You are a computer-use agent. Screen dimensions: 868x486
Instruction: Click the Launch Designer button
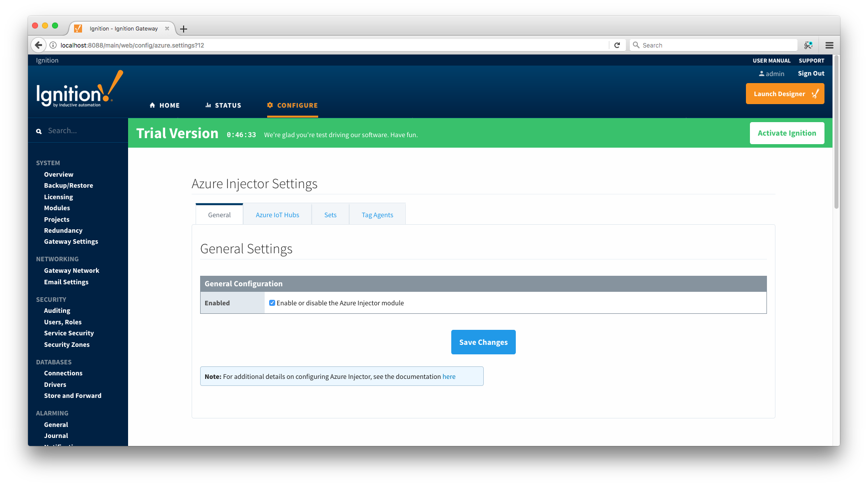[x=784, y=94]
